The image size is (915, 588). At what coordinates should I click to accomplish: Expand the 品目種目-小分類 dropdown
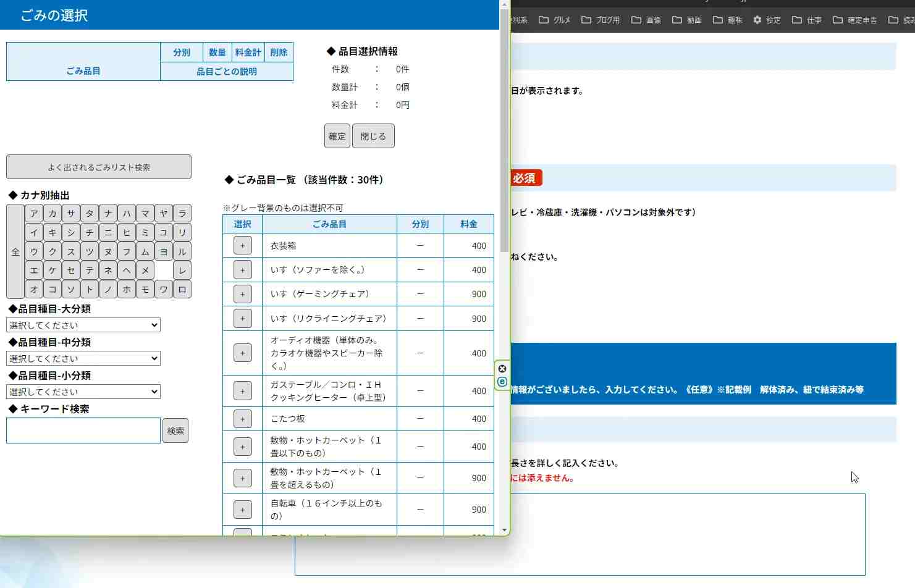tap(83, 392)
